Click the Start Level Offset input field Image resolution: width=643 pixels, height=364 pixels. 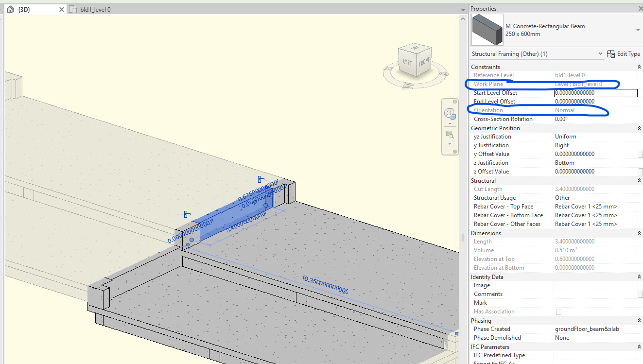tap(595, 93)
